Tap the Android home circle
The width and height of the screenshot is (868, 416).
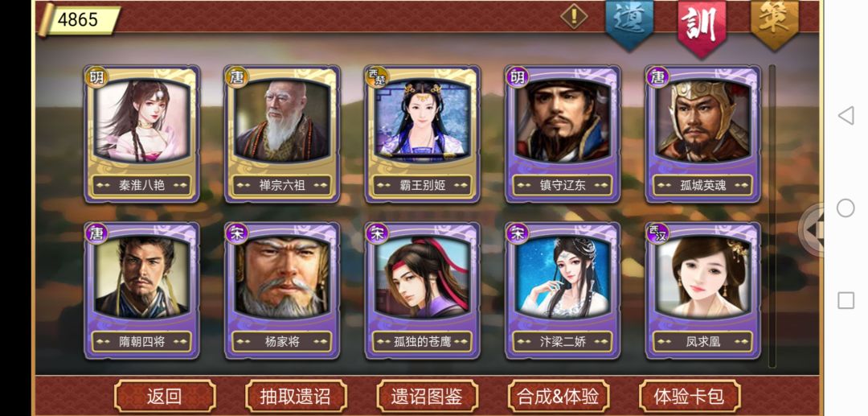click(x=845, y=208)
